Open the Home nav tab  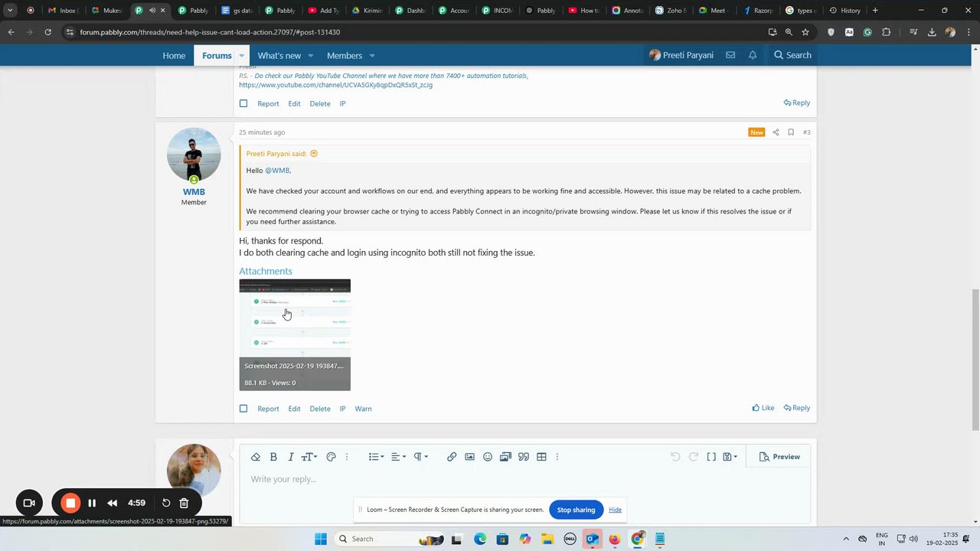(174, 55)
